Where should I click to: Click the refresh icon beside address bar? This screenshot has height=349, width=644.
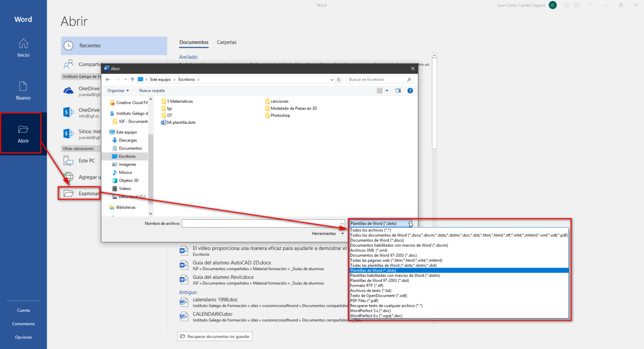click(x=339, y=80)
